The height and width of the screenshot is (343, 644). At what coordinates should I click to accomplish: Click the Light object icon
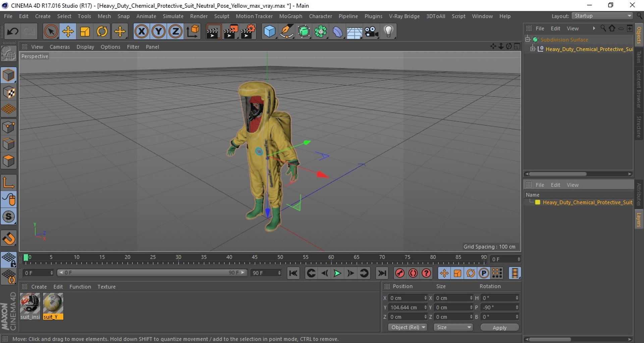coord(388,32)
